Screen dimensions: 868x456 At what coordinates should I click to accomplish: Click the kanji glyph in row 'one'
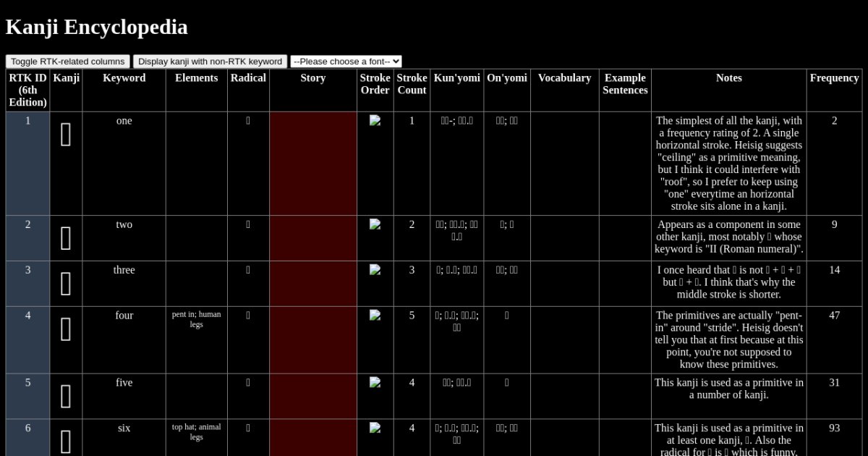(66, 135)
